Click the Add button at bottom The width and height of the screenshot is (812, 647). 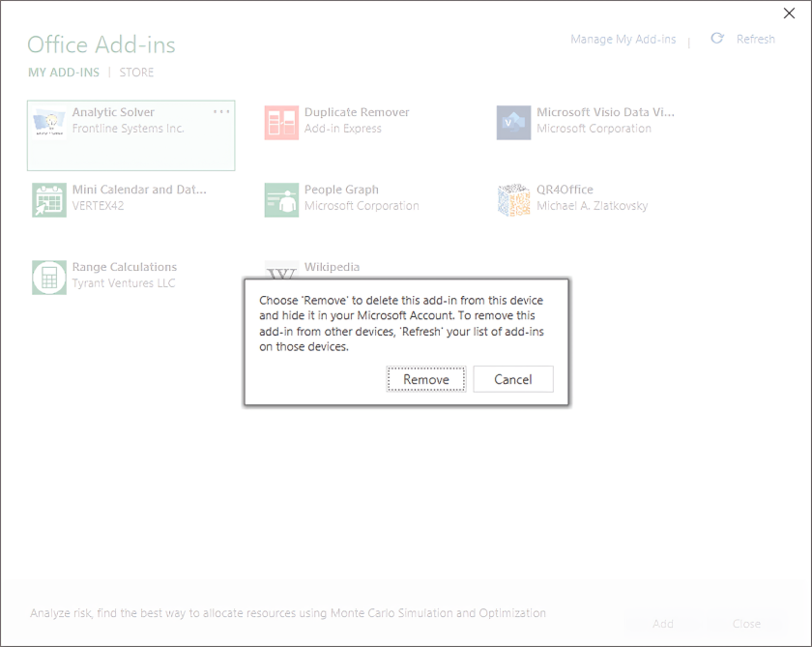pyautogui.click(x=663, y=624)
